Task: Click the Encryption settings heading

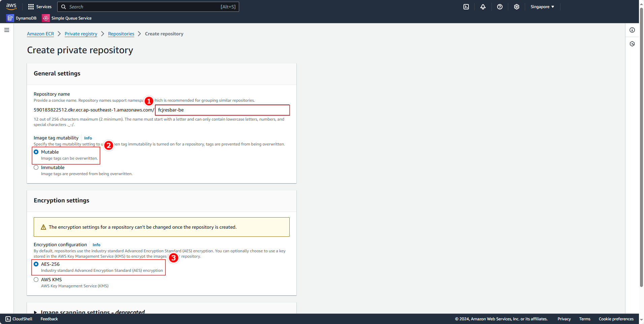Action: (61, 200)
